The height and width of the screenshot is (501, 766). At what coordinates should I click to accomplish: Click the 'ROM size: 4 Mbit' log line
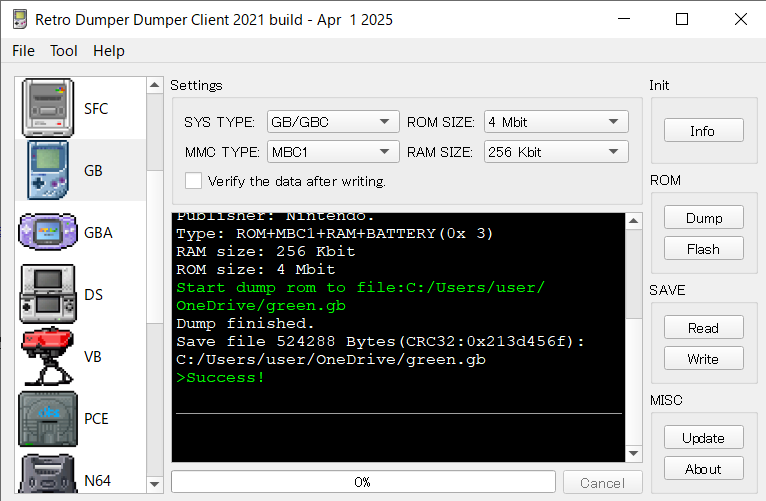pyautogui.click(x=256, y=269)
